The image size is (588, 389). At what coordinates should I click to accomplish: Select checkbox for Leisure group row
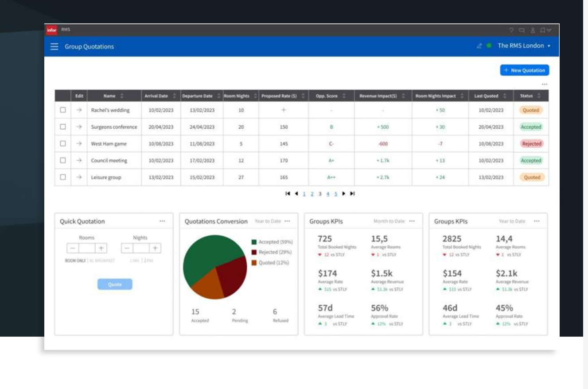coord(63,177)
